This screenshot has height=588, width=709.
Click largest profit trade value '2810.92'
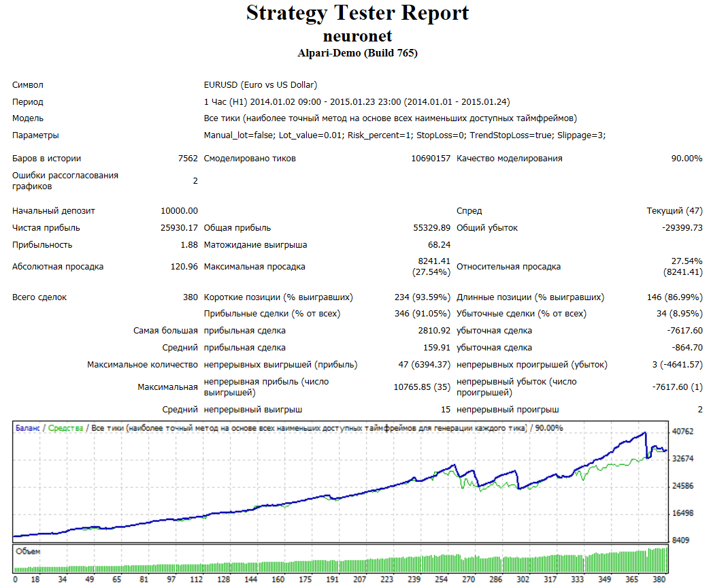434,331
